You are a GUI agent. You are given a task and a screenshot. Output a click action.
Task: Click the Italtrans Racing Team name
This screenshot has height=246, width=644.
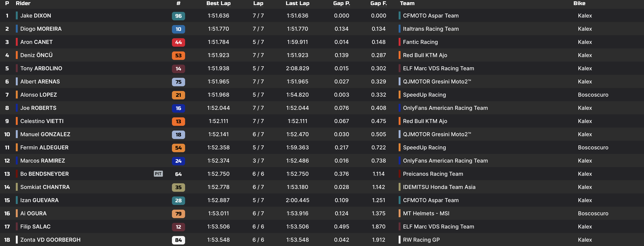pos(430,29)
